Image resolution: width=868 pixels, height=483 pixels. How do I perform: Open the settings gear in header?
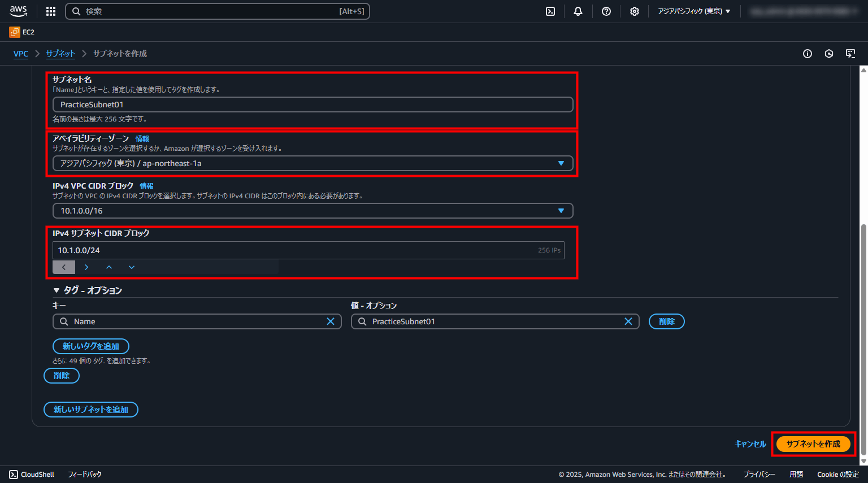click(x=635, y=11)
